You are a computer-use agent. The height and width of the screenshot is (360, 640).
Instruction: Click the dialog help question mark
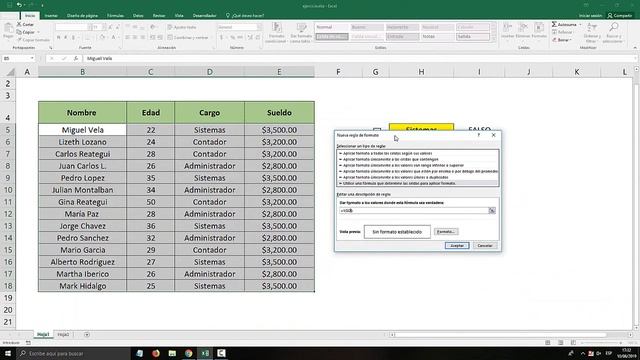[479, 135]
